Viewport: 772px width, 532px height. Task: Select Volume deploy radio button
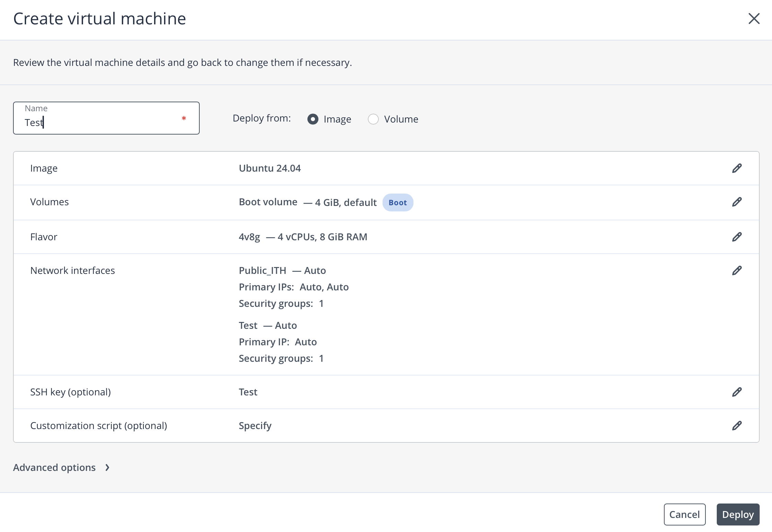(373, 119)
